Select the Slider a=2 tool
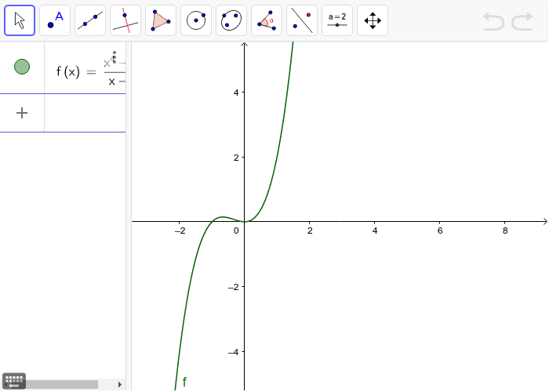This screenshot has height=392, width=549. [337, 20]
